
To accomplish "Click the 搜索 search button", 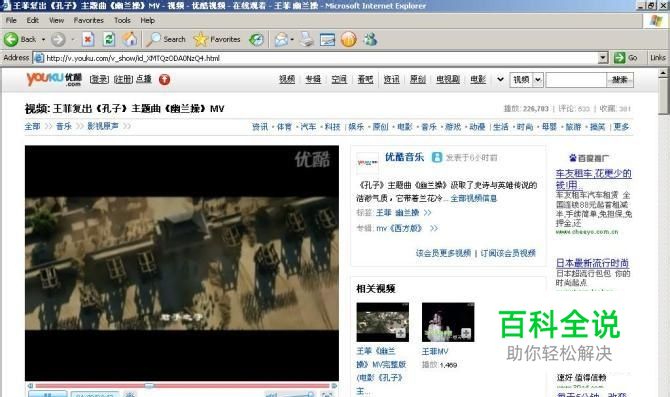I will tap(620, 80).
